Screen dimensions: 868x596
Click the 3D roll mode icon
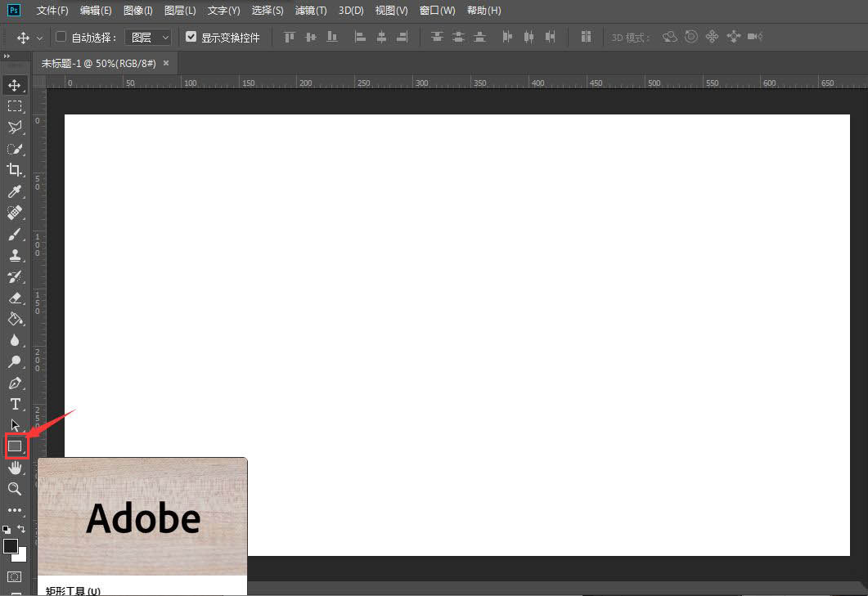pos(690,37)
